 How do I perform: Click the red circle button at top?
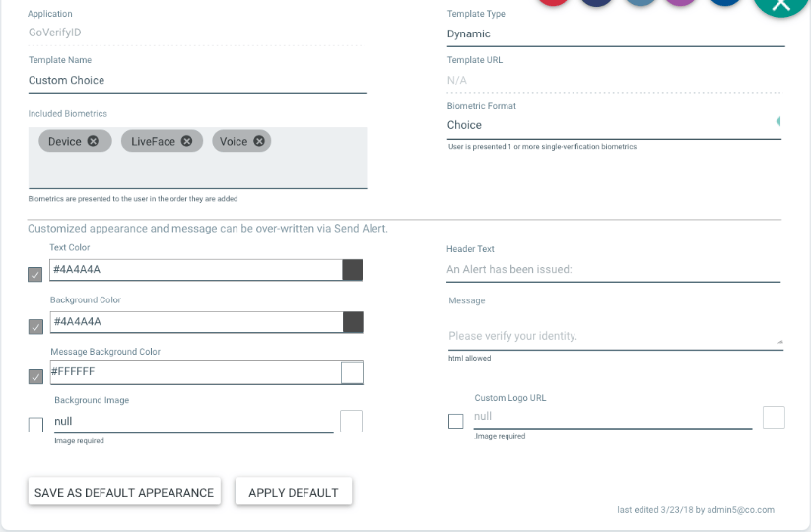(x=554, y=2)
